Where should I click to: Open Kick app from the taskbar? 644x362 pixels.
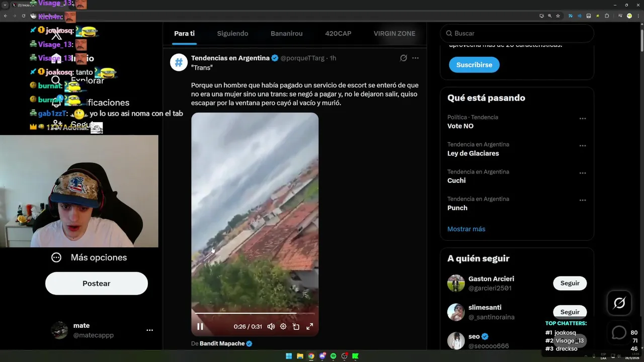(x=355, y=356)
